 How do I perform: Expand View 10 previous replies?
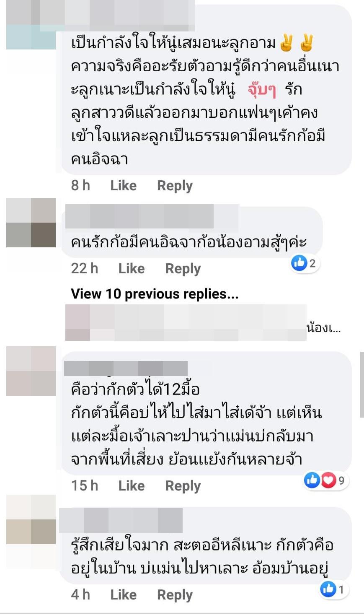pyautogui.click(x=155, y=294)
